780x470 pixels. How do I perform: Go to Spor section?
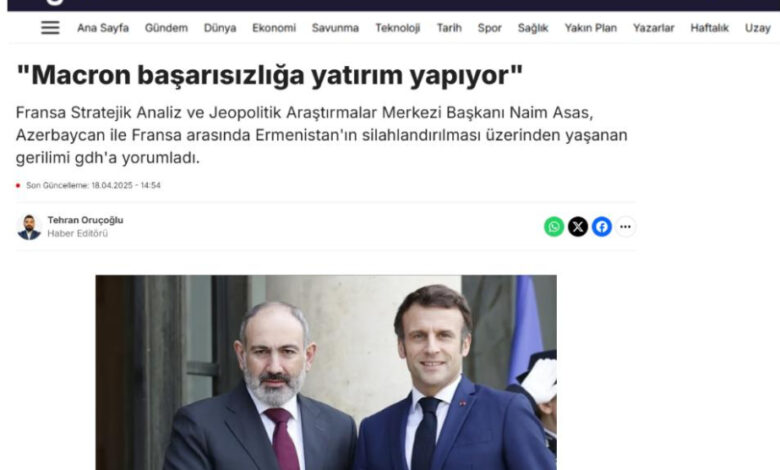pos(489,28)
